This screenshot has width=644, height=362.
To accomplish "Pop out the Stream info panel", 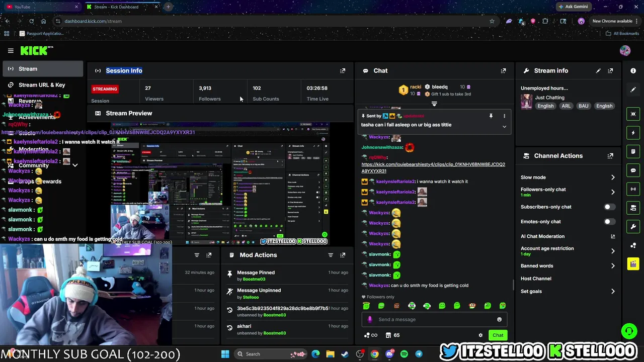I will pyautogui.click(x=610, y=71).
